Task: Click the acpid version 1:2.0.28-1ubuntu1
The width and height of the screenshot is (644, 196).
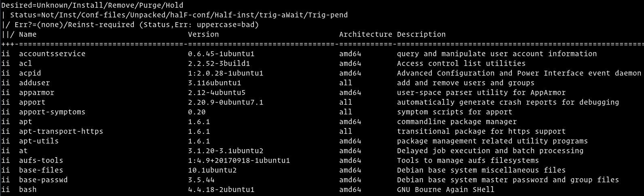Action: pos(226,73)
